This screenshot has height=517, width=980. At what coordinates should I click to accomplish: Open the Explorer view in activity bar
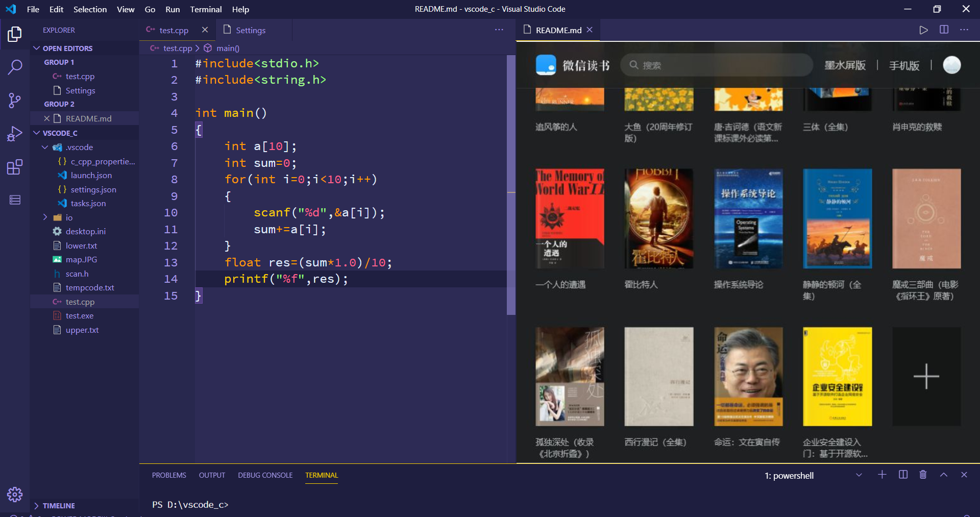pyautogui.click(x=15, y=34)
